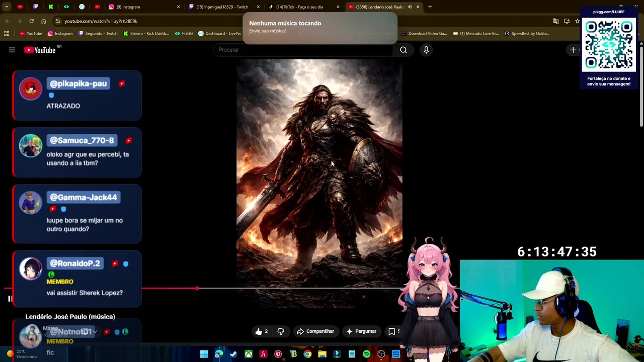Image resolution: width=644 pixels, height=362 pixels.
Task: Click the @Gamma-Jack44 chat username
Action: coord(84,197)
